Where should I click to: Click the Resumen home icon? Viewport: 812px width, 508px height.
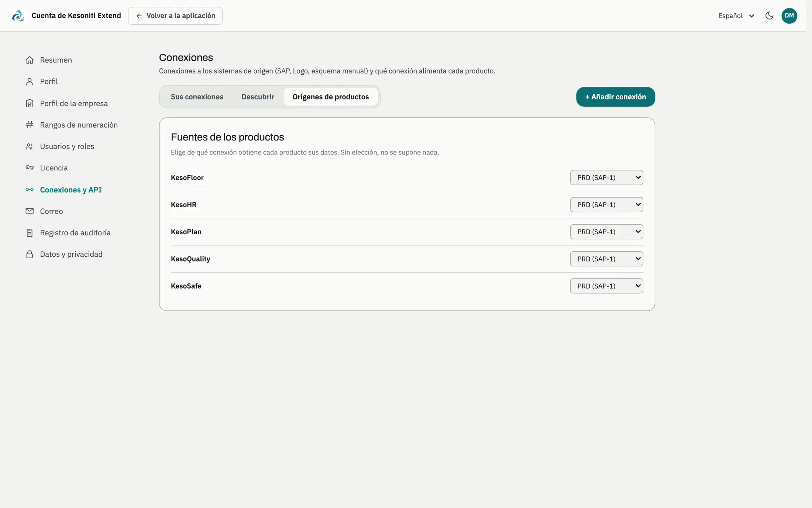point(30,60)
